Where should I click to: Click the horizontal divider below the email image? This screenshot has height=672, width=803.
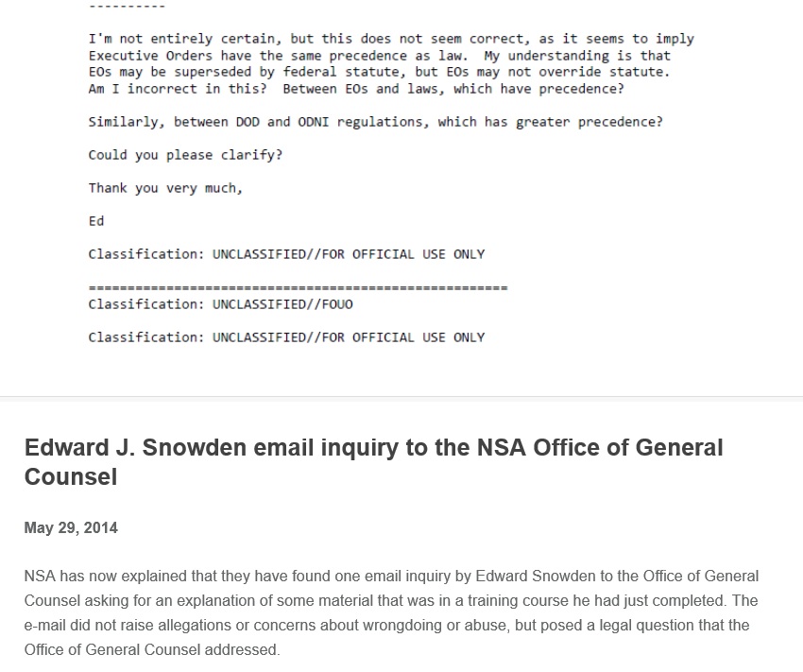click(401, 397)
